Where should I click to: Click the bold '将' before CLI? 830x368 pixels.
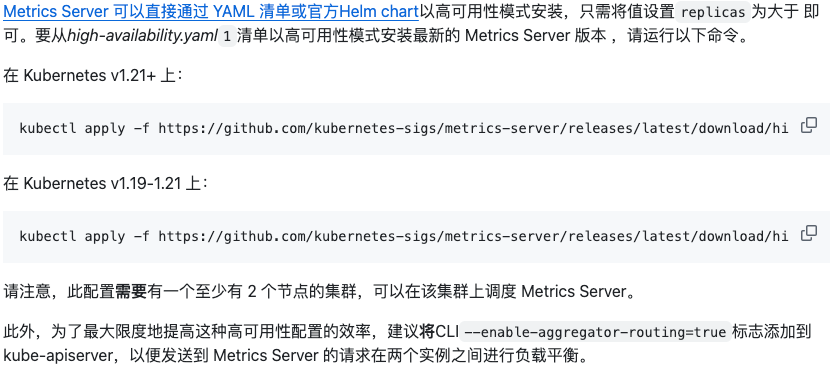(x=427, y=333)
